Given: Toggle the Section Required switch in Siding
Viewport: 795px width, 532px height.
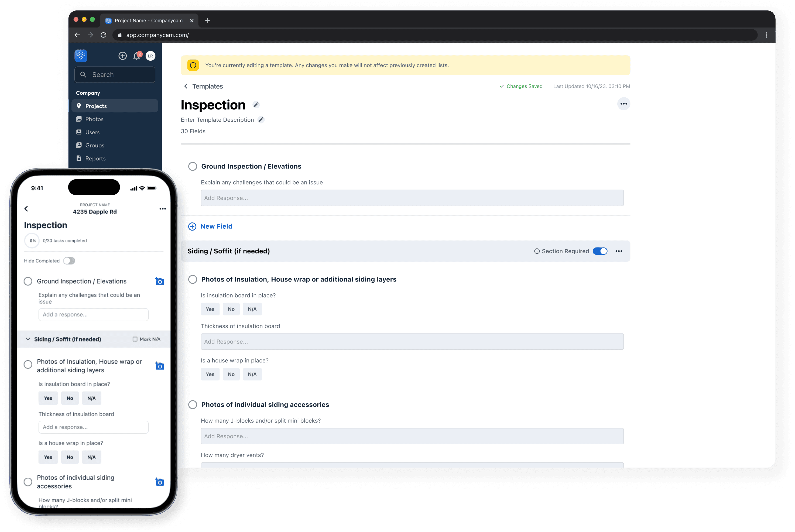Looking at the screenshot, I should [x=600, y=250].
